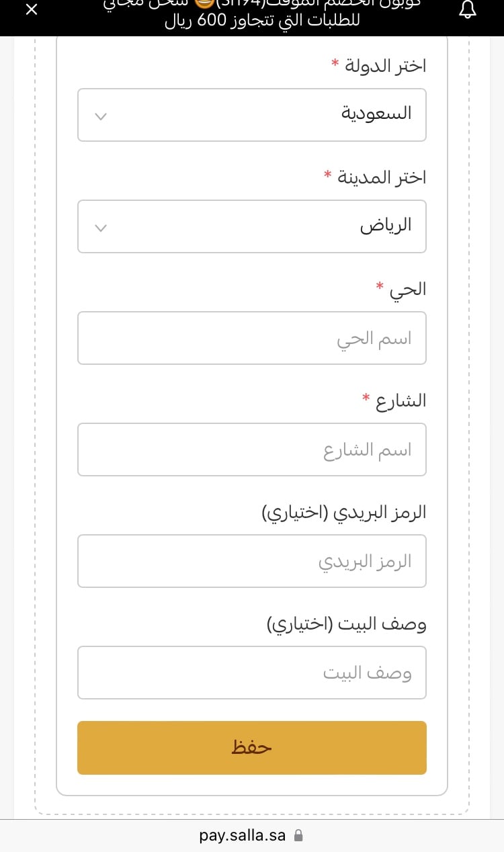Click the house description input (وصف البيت)
The height and width of the screenshot is (852, 504).
(x=252, y=673)
